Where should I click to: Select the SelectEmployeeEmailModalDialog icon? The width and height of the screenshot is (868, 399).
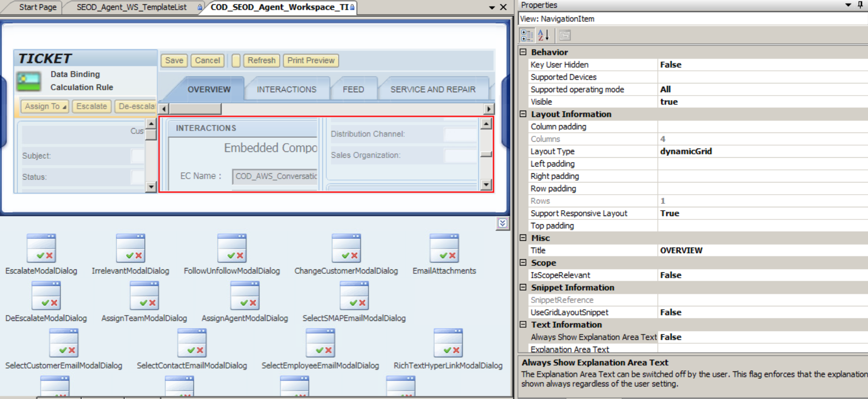click(320, 343)
